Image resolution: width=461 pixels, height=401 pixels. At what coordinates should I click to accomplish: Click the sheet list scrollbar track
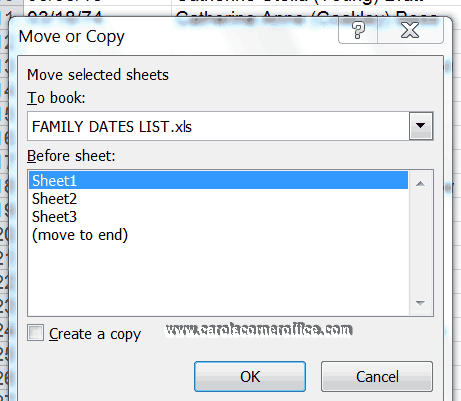click(420, 243)
